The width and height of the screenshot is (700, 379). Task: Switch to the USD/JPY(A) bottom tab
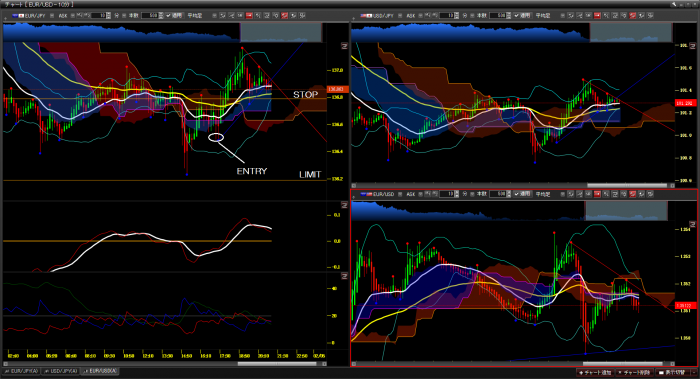[60, 371]
